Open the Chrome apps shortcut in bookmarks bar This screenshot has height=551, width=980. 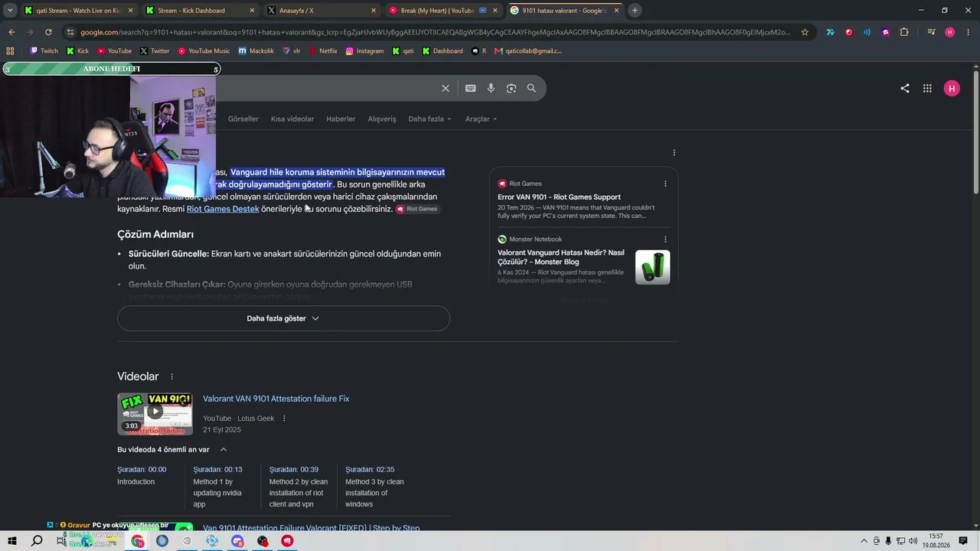coord(10,51)
